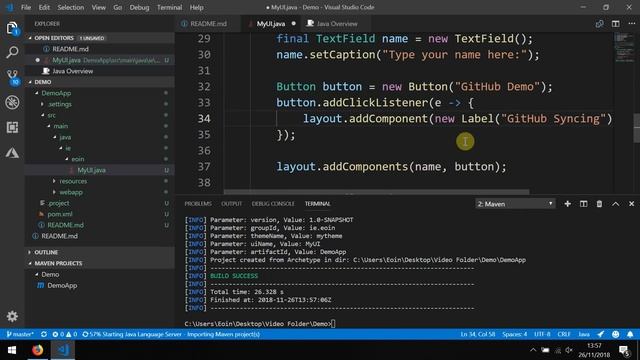Screen dimensions: 640x360
Task: Click the Open Changes icon in editor toolbar
Action: pos(599,24)
